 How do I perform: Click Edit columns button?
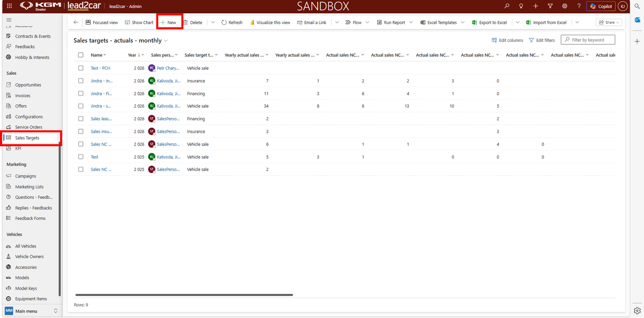click(x=507, y=40)
